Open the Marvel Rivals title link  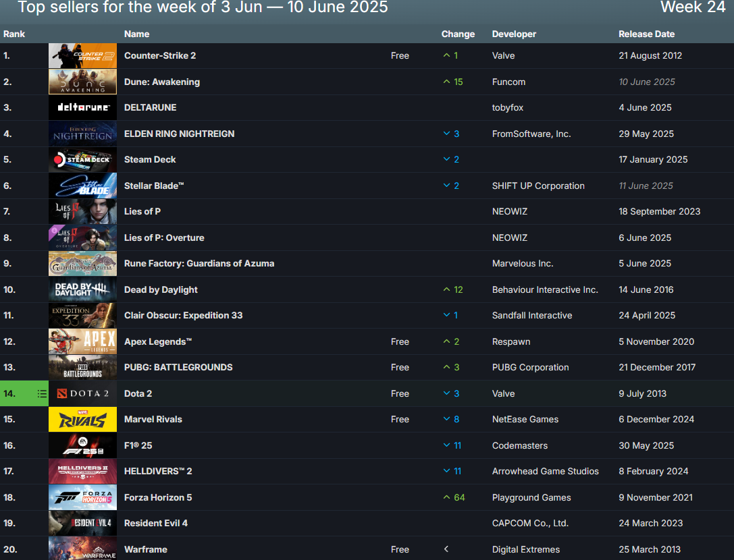[x=153, y=419]
